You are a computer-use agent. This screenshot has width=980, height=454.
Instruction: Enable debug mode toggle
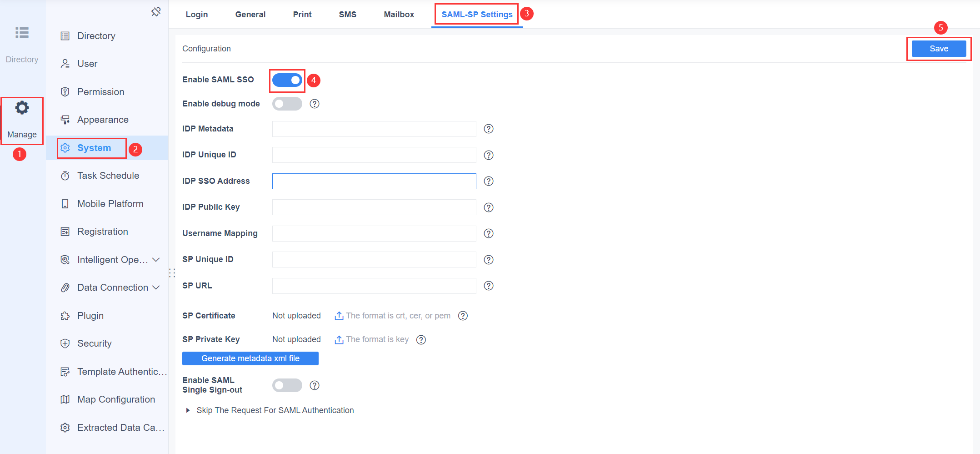coord(287,104)
